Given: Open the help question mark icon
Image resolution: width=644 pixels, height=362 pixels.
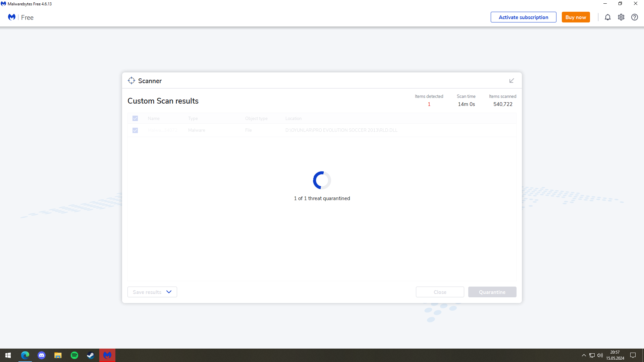Looking at the screenshot, I should coord(634,17).
